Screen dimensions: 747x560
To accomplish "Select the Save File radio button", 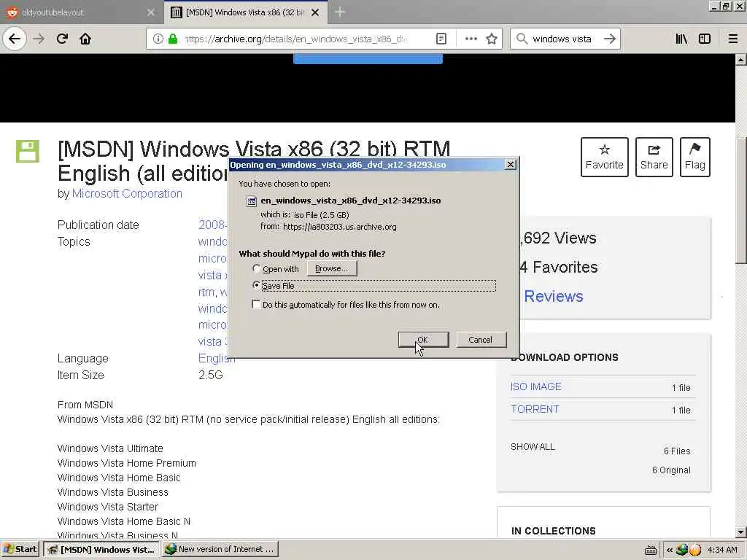I will tap(256, 285).
